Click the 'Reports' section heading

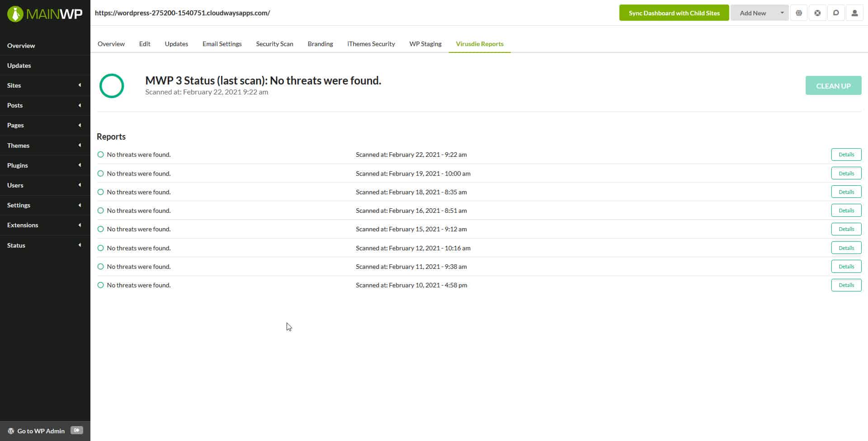[111, 136]
